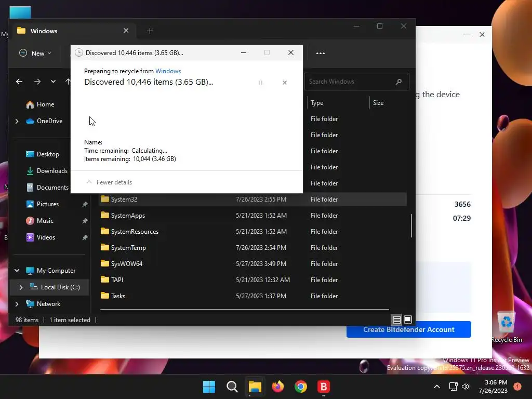The height and width of the screenshot is (399, 532).
Task: Go forward with the right arrow
Action: tap(37, 82)
